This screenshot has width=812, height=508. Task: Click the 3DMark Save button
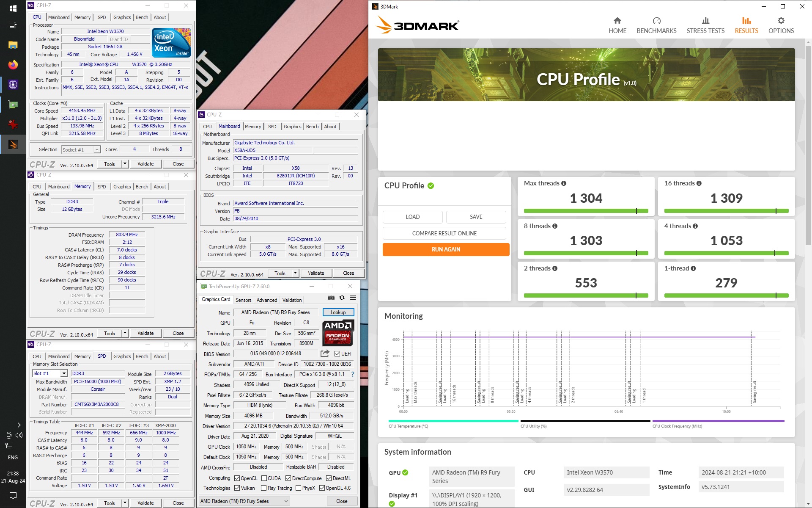tap(476, 217)
